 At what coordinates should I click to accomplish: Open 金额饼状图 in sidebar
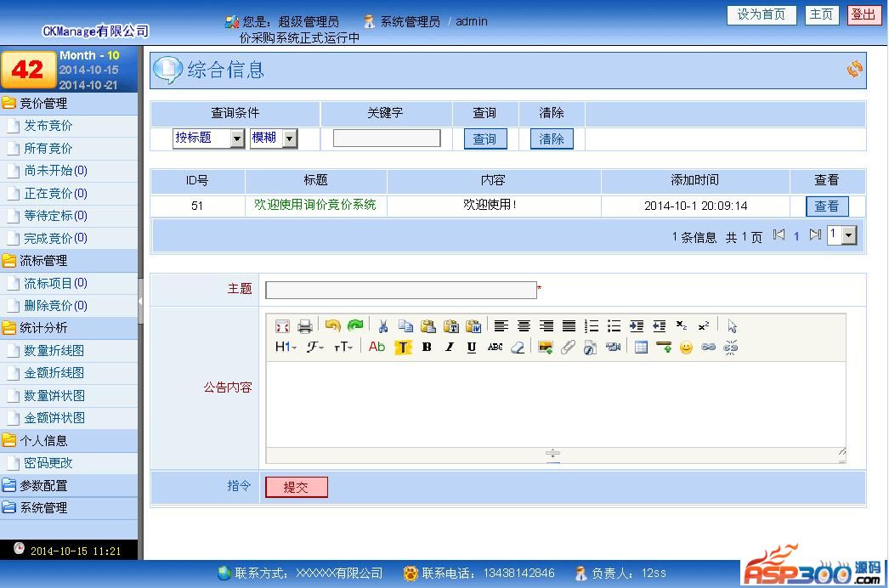(54, 418)
